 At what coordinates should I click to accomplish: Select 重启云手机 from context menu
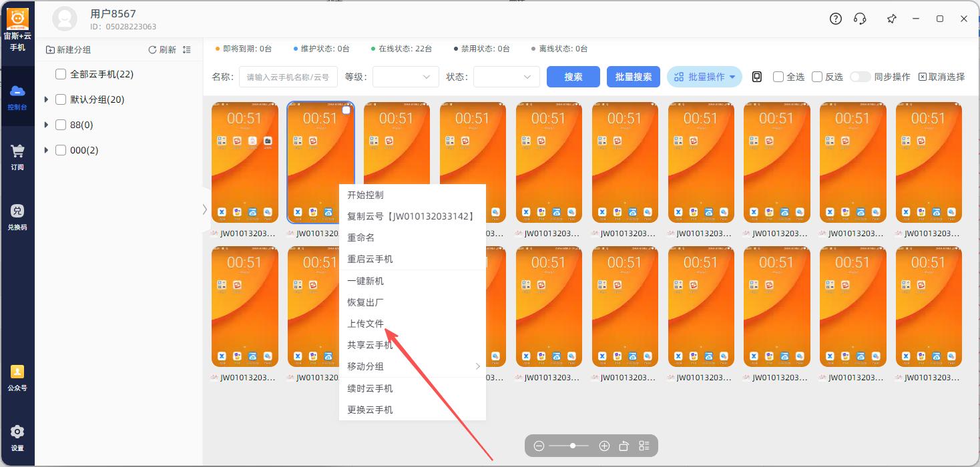[413, 259]
